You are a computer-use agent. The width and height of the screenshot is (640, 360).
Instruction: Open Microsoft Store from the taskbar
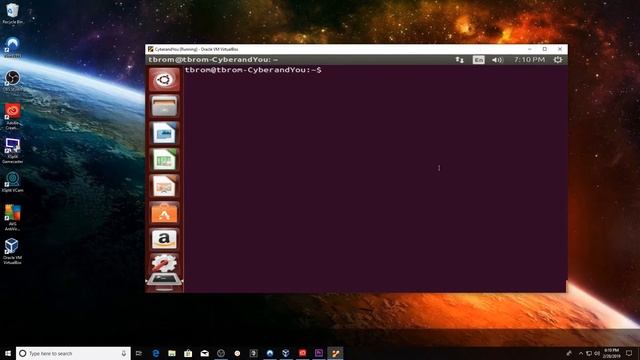pos(188,353)
